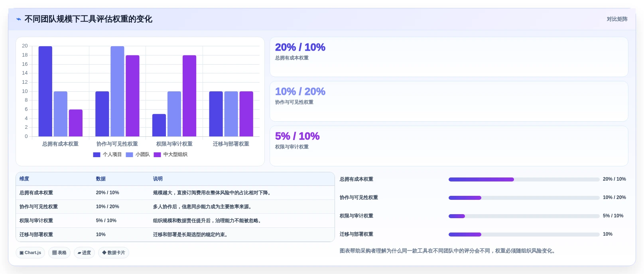The height and width of the screenshot is (274, 644).
Task: Click the 5% / 10% table cell
Action: tap(106, 221)
